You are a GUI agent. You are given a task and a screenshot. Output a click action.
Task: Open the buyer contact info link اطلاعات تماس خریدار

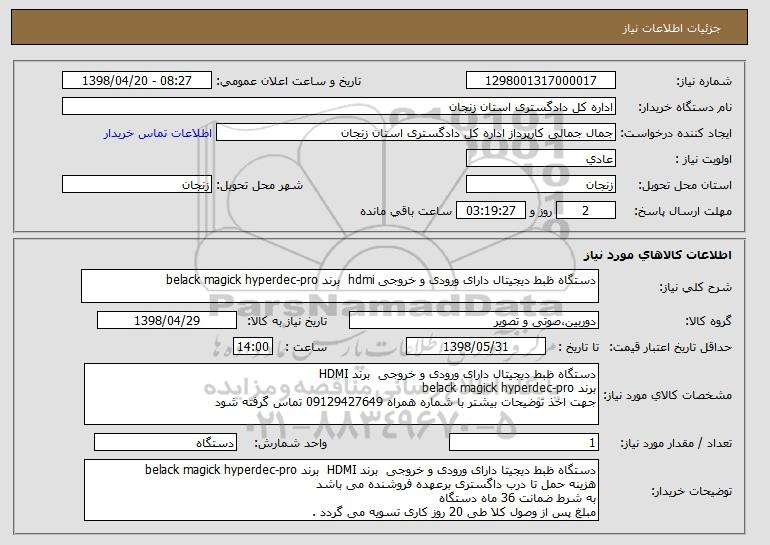coord(158,134)
